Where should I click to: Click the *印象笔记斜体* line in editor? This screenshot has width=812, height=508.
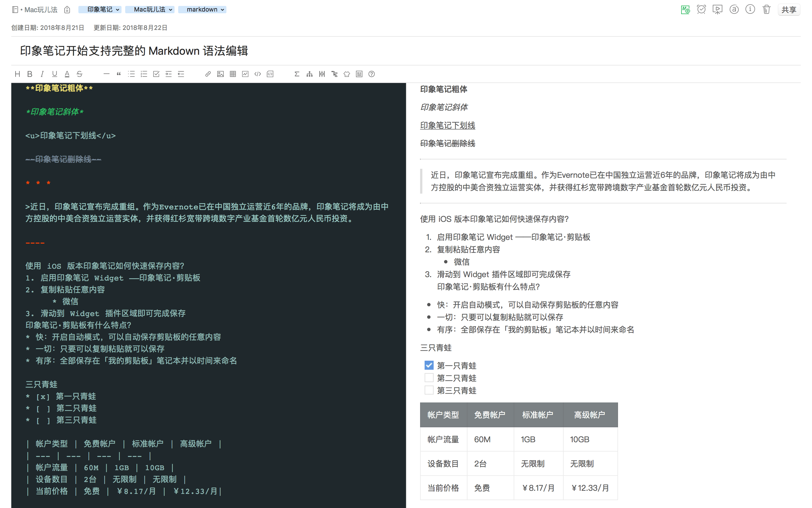(55, 112)
